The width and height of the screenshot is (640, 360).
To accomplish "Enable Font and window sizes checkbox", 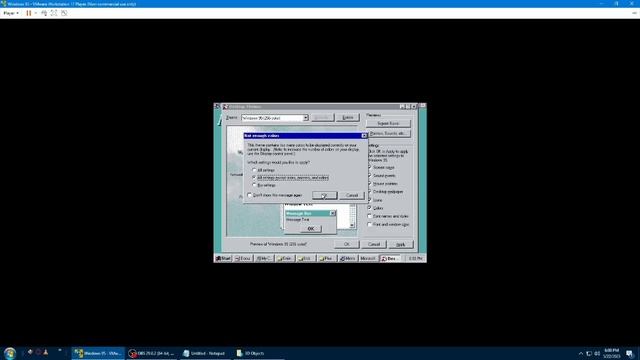I will point(369,224).
